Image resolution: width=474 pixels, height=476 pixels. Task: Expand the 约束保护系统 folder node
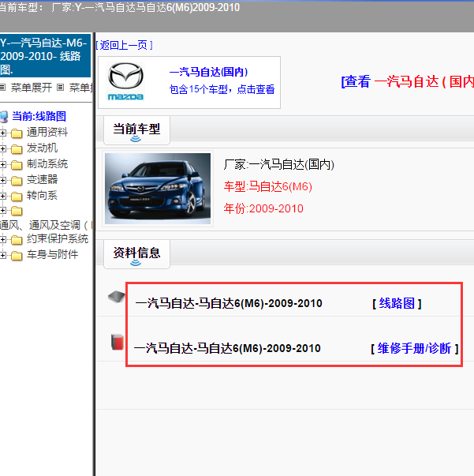pyautogui.click(x=2, y=239)
